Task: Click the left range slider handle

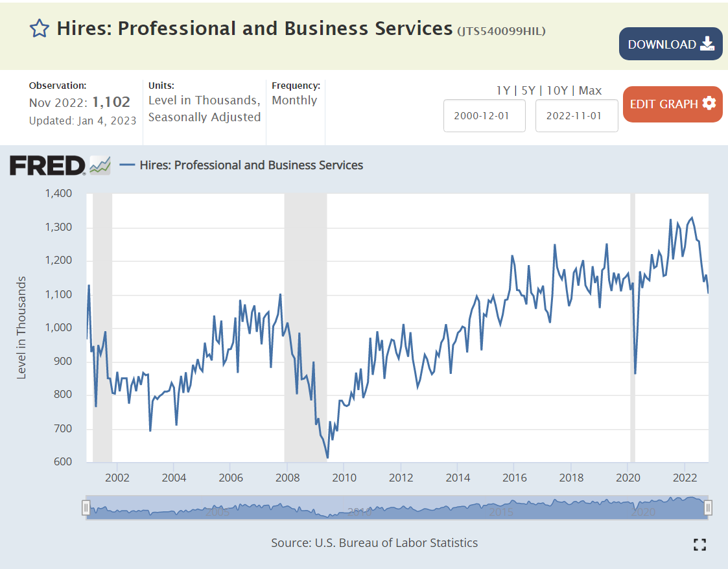Action: [86, 507]
